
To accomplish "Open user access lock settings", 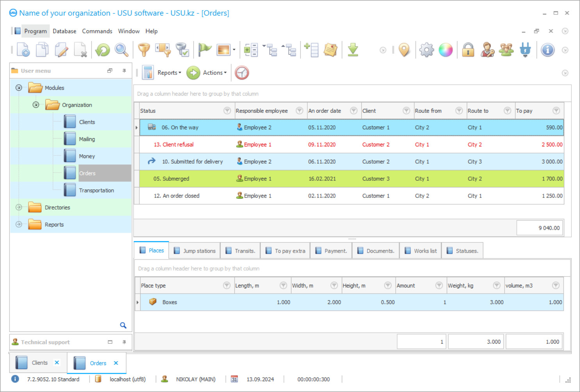I will [x=468, y=50].
